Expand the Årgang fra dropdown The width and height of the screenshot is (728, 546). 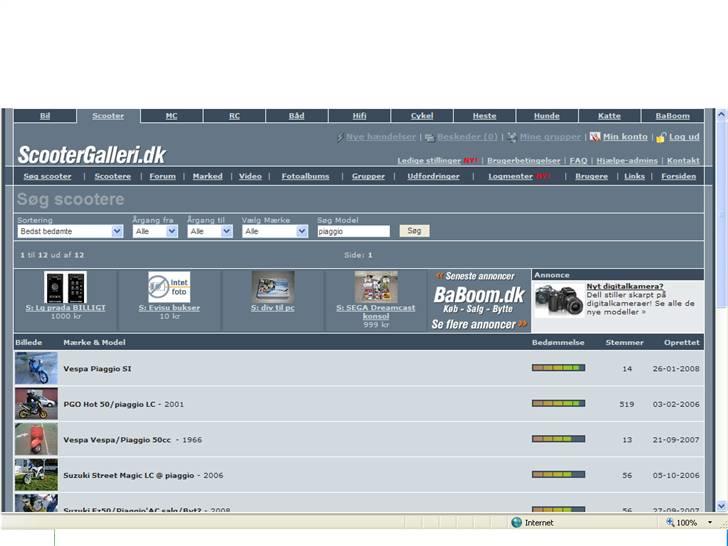tap(155, 231)
